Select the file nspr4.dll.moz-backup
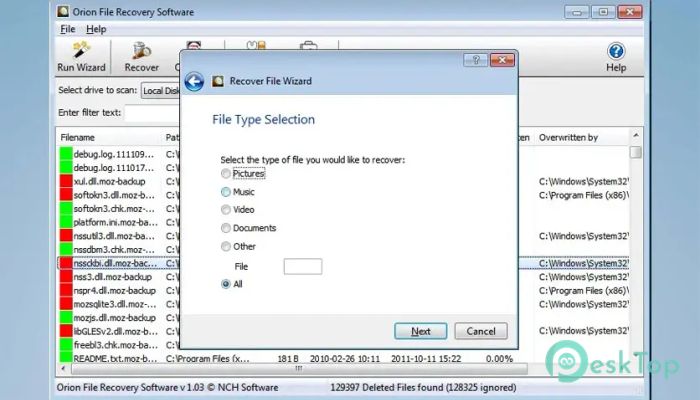700x400 pixels. click(x=115, y=290)
